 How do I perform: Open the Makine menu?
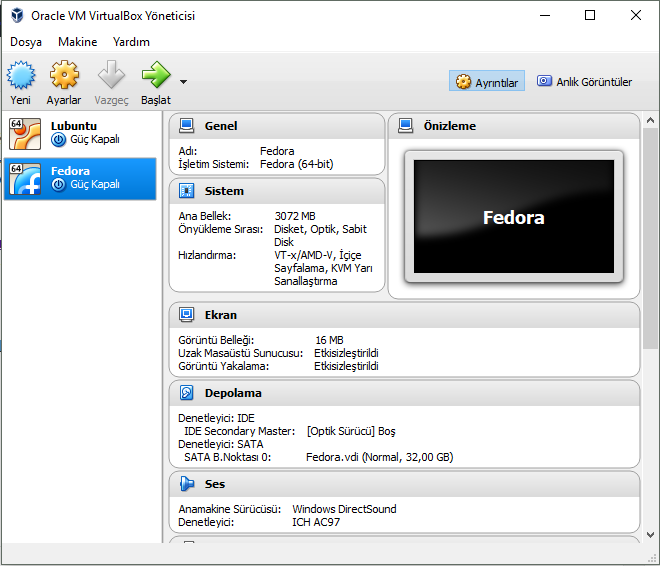point(77,42)
